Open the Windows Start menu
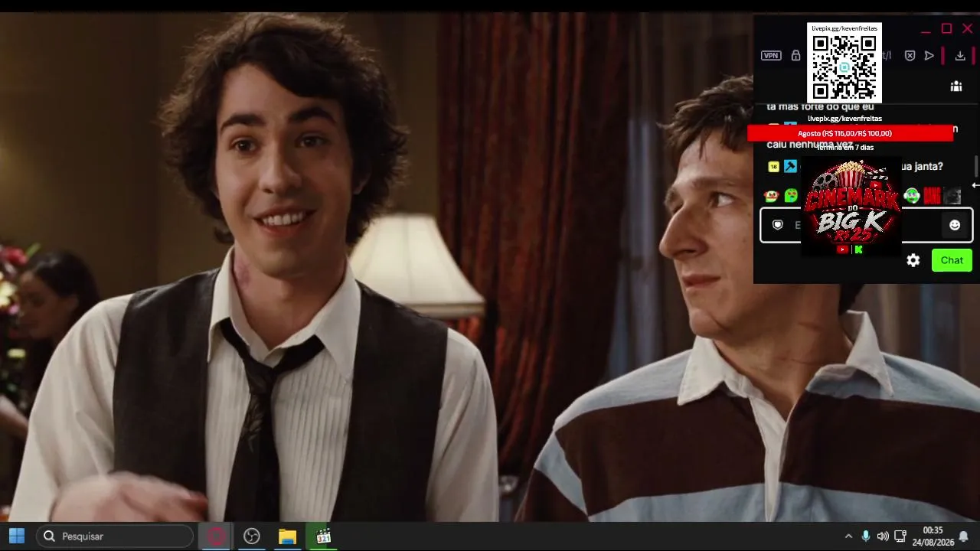The image size is (980, 551). pos(17,536)
